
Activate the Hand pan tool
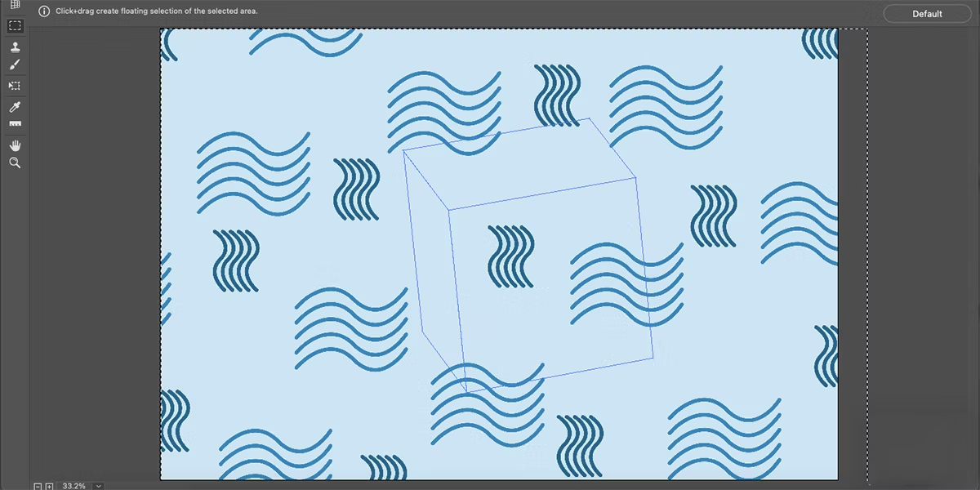click(15, 145)
